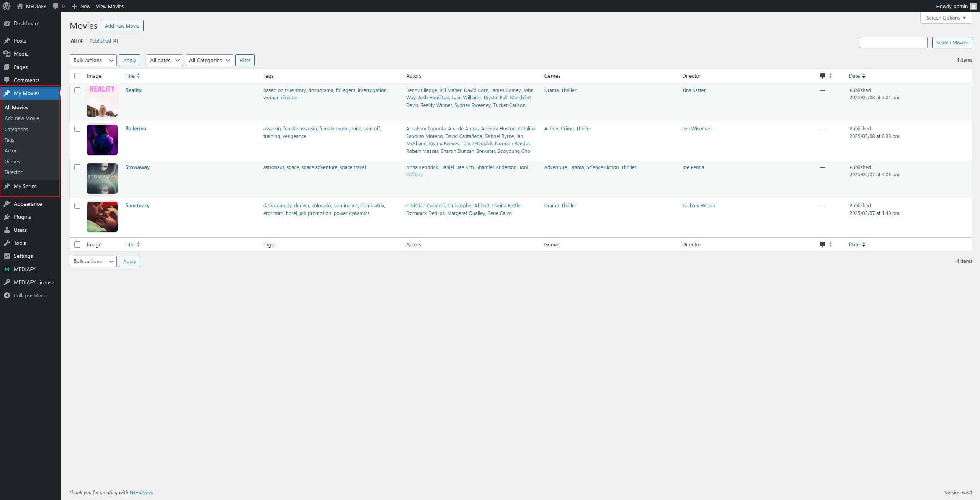The width and height of the screenshot is (980, 500).
Task: Click the Search Movies button
Action: click(x=952, y=43)
